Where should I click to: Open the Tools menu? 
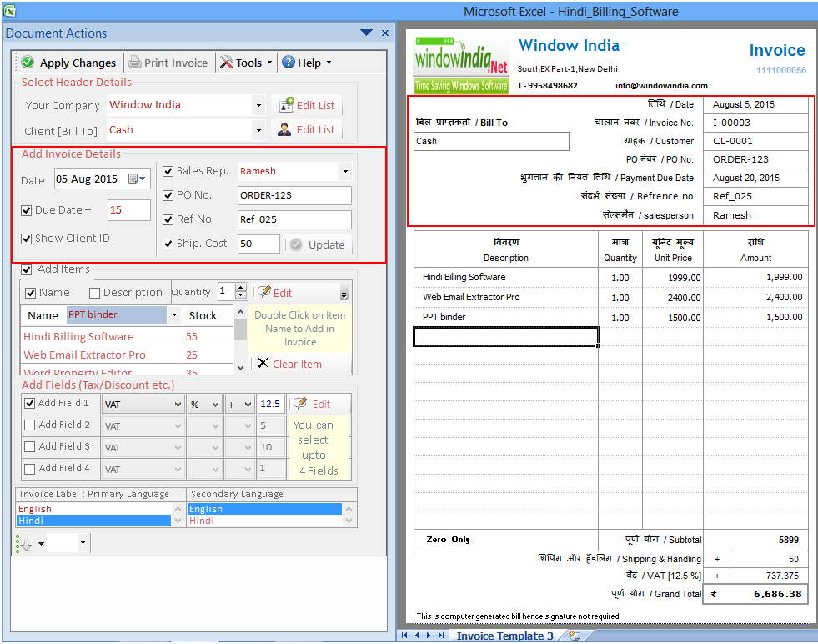[246, 63]
